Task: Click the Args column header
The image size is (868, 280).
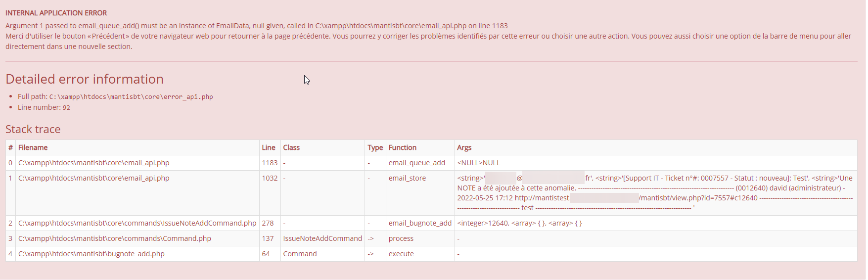Action: (x=464, y=147)
